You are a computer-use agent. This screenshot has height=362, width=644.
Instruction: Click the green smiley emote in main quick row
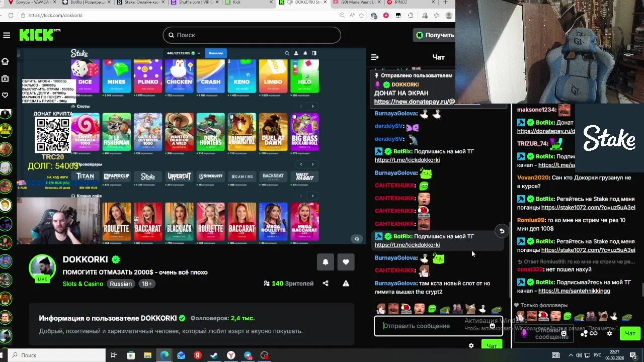pos(432,308)
